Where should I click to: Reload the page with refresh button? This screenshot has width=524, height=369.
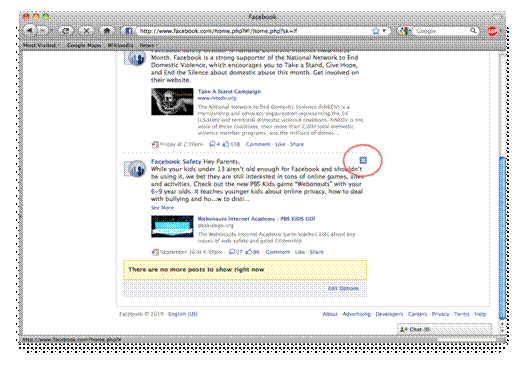66,31
